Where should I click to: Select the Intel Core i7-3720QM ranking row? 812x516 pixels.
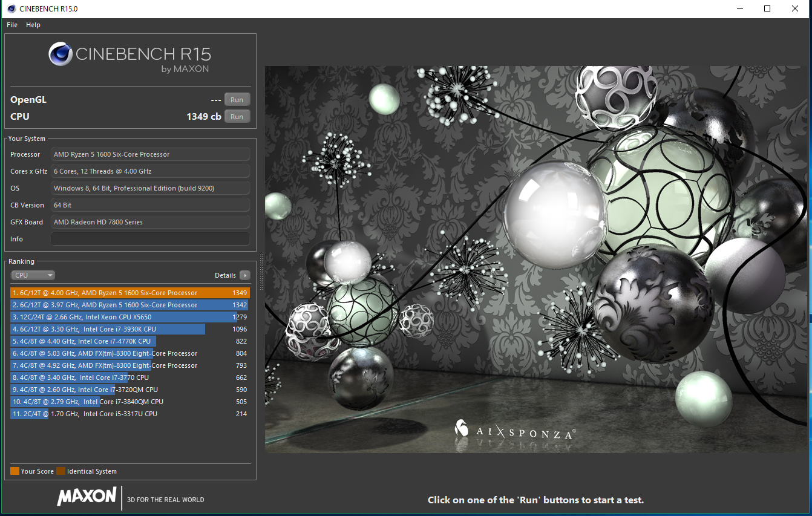click(130, 390)
